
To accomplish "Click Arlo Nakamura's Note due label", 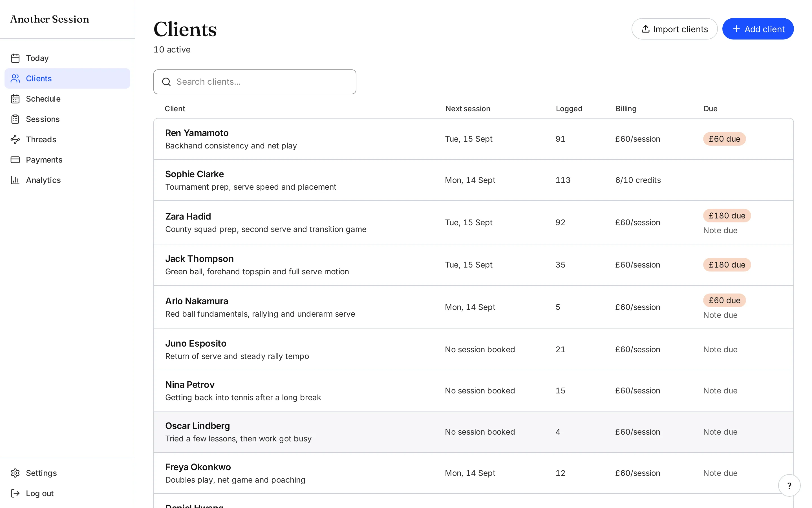I will (720, 315).
